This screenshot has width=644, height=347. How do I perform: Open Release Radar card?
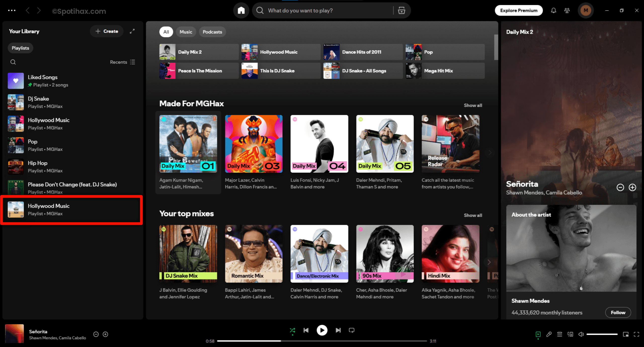451,152
